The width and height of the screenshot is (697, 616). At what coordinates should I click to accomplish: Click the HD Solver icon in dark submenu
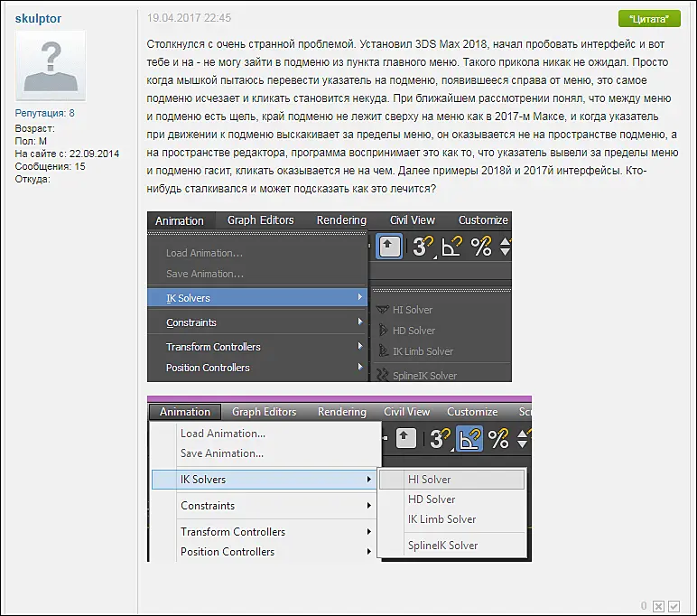pyautogui.click(x=382, y=330)
